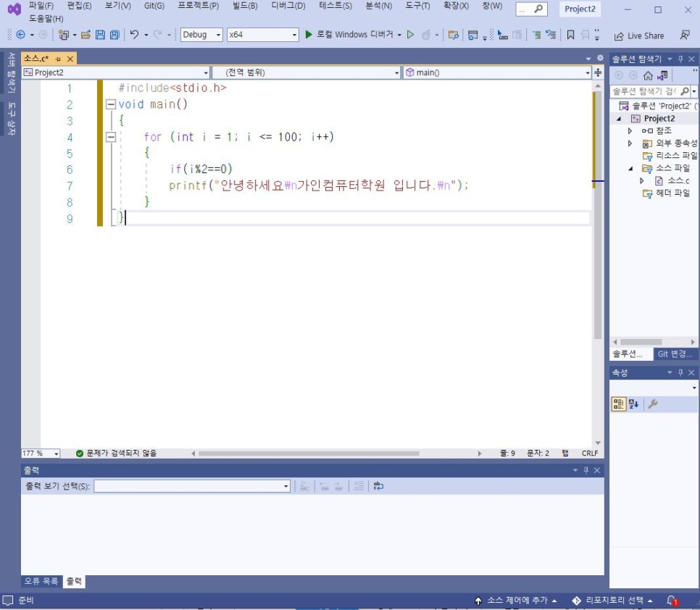The image size is (700, 610).
Task: Close the 소스.c editor tab
Action: 70,59
